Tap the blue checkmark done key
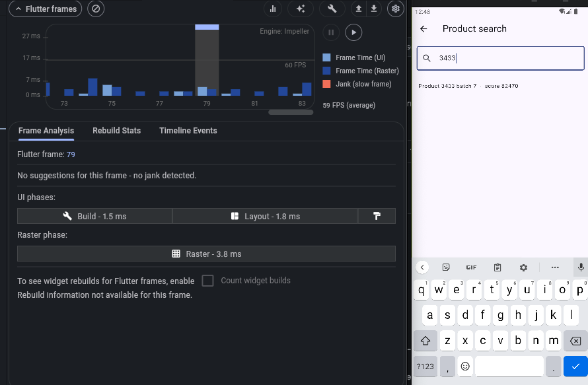 575,367
